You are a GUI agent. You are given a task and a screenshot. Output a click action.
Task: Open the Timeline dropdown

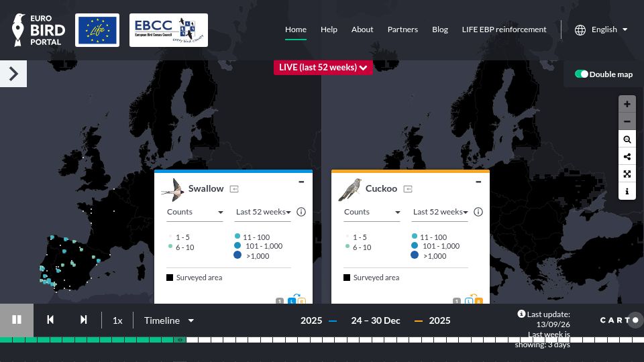[169, 320]
